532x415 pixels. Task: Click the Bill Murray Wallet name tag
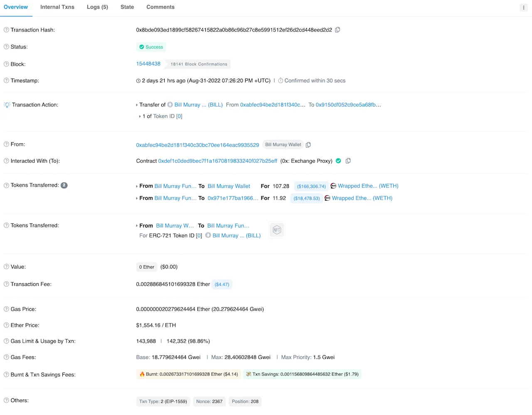tap(283, 145)
